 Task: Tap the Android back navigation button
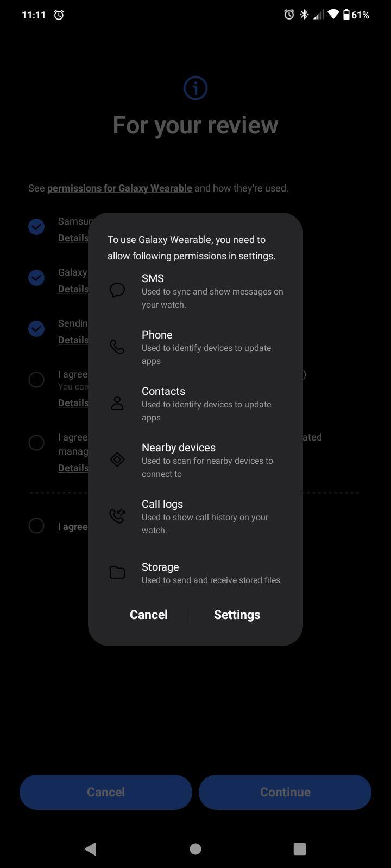[x=91, y=848]
